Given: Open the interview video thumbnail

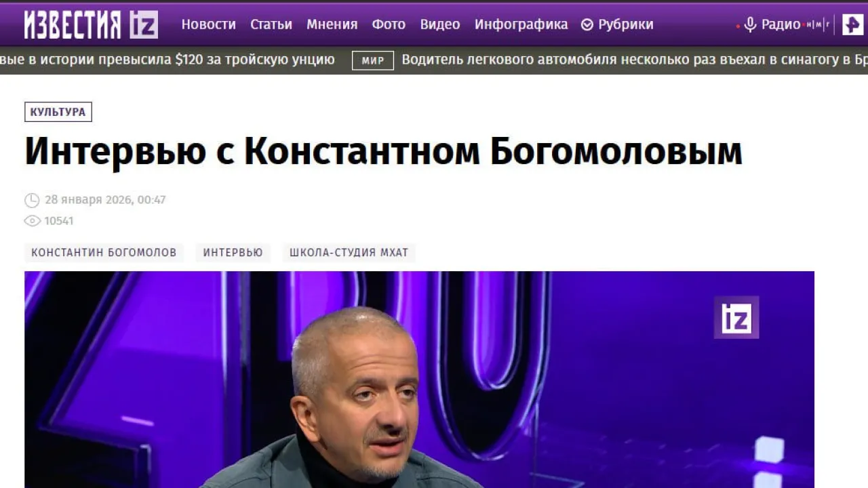Looking at the screenshot, I should coord(419,380).
